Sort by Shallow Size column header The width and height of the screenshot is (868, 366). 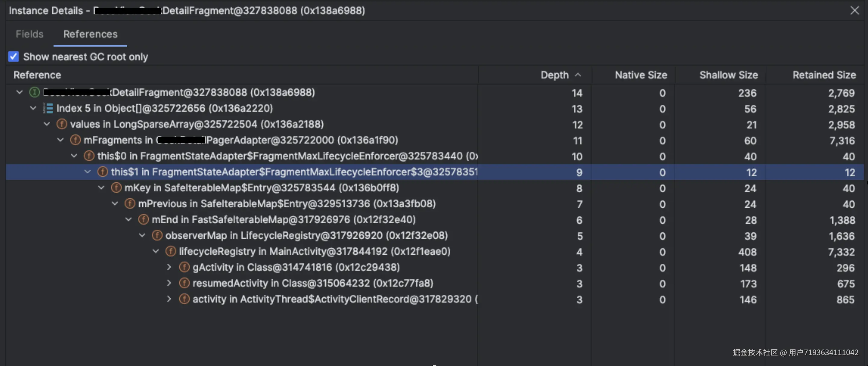tap(728, 75)
